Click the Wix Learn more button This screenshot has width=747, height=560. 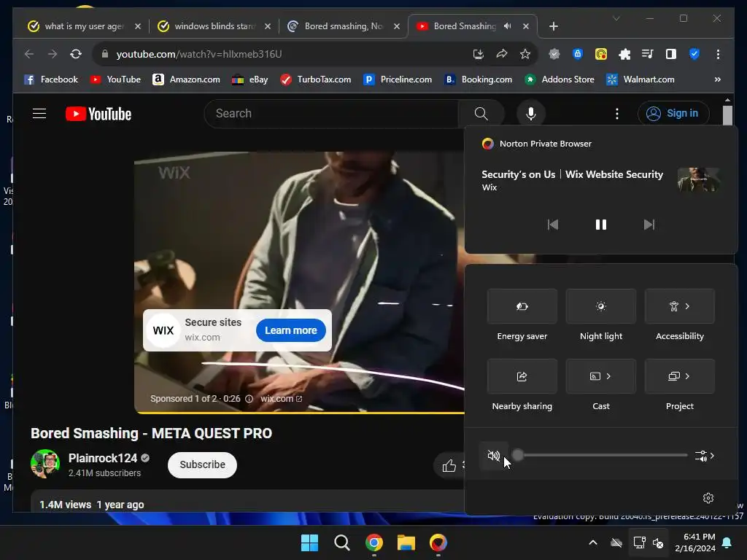tap(290, 330)
